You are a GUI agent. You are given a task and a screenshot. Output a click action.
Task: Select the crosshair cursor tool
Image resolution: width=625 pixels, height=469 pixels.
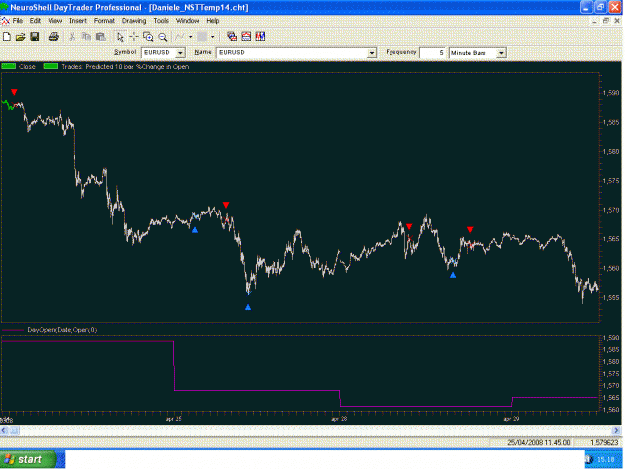(134, 37)
